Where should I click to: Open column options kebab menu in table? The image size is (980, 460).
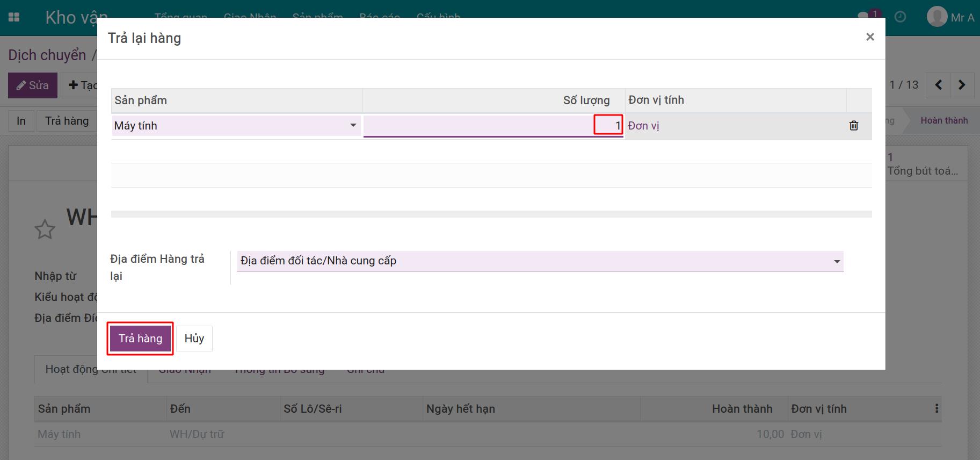937,408
